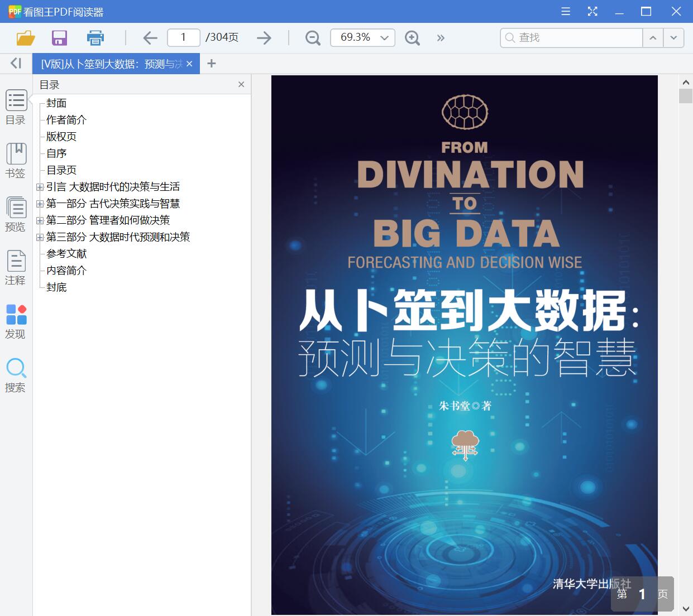The width and height of the screenshot is (693, 616).
Task: Jump to 内容简介 in the outline
Action: 66,271
